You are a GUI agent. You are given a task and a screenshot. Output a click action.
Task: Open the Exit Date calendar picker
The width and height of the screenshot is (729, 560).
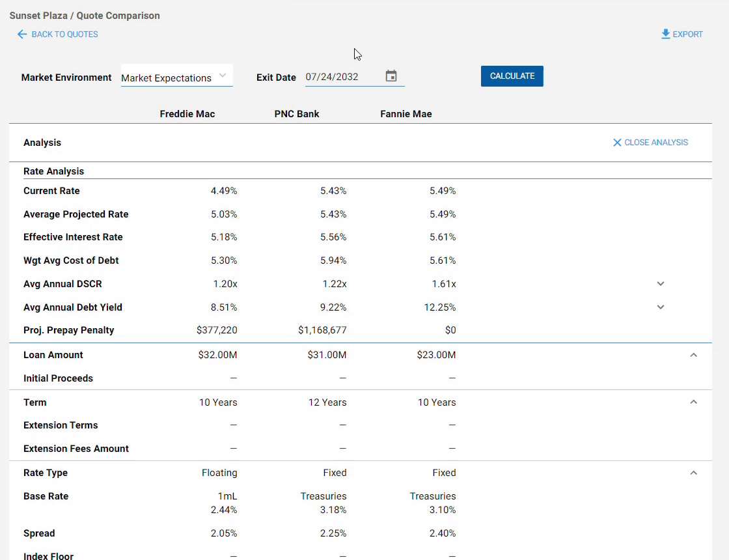[391, 76]
